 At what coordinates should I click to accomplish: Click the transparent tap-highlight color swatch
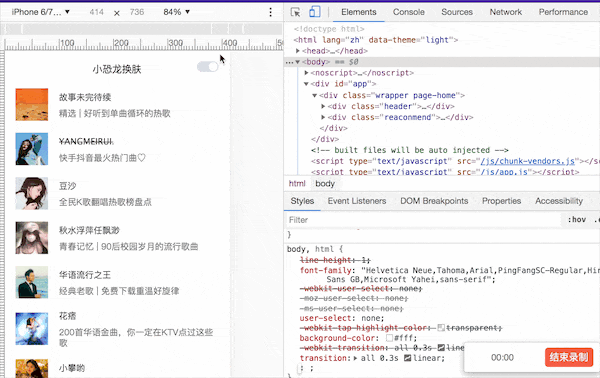pos(441,328)
